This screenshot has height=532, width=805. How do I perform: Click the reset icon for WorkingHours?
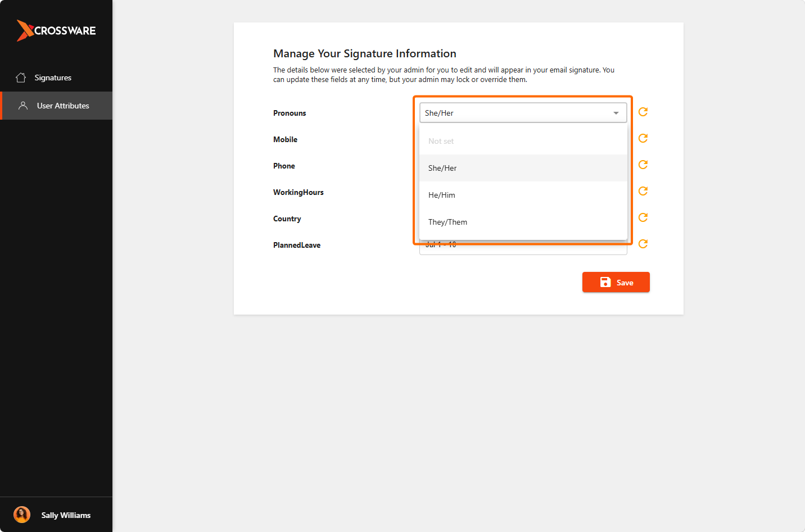(643, 191)
